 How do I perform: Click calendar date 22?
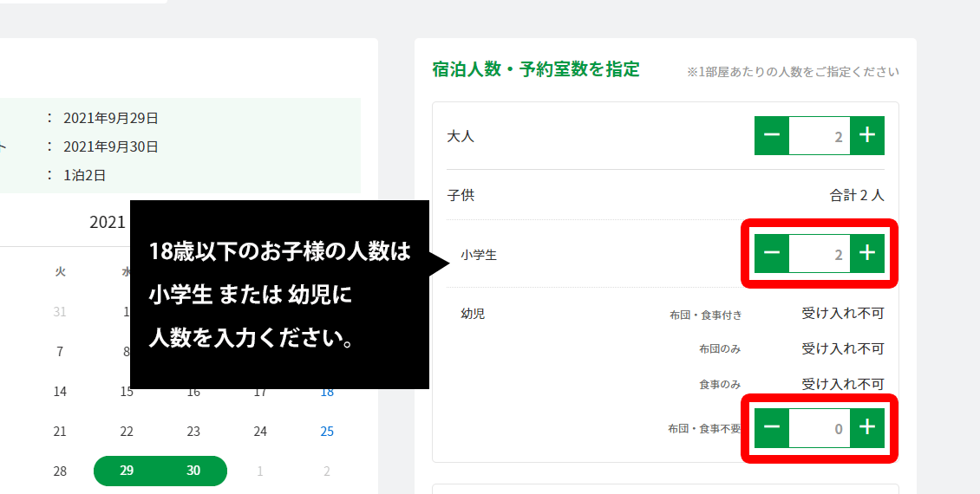click(127, 432)
